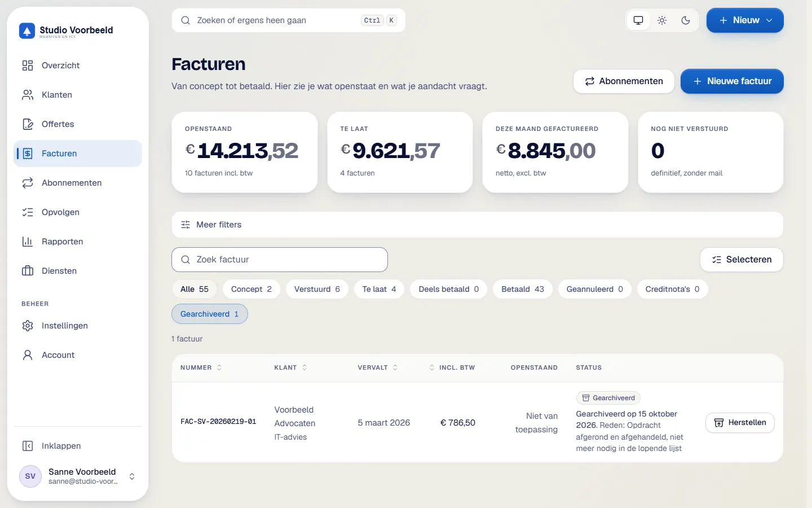The width and height of the screenshot is (812, 508).
Task: Open Rapporten chart icon in sidebar
Action: [x=28, y=242]
